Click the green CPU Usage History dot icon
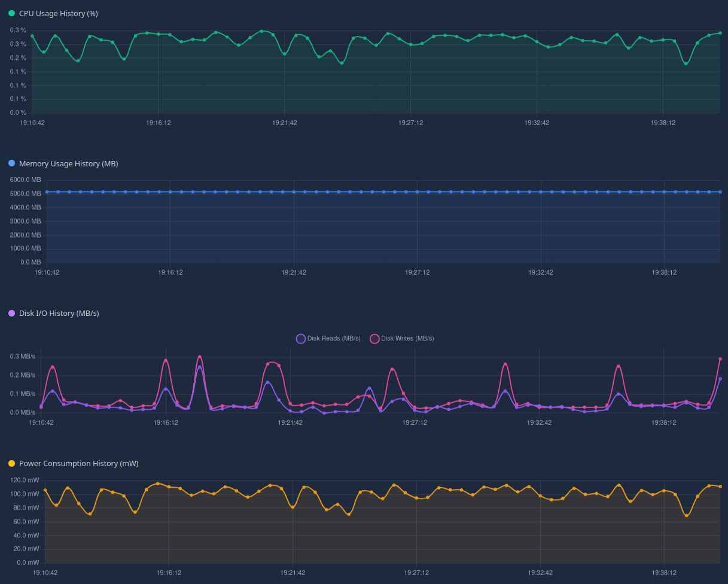Image resolution: width=728 pixels, height=584 pixels. pos(11,13)
